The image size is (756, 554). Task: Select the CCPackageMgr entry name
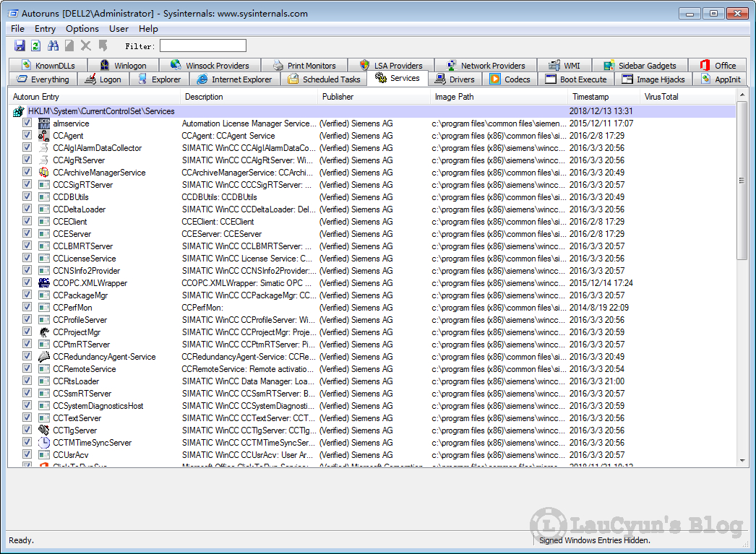(x=80, y=295)
